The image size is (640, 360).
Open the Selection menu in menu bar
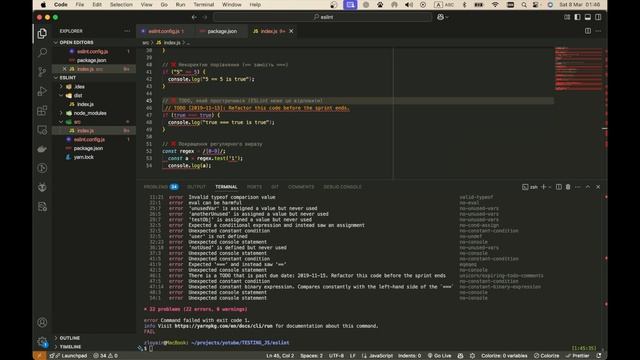[121, 5]
